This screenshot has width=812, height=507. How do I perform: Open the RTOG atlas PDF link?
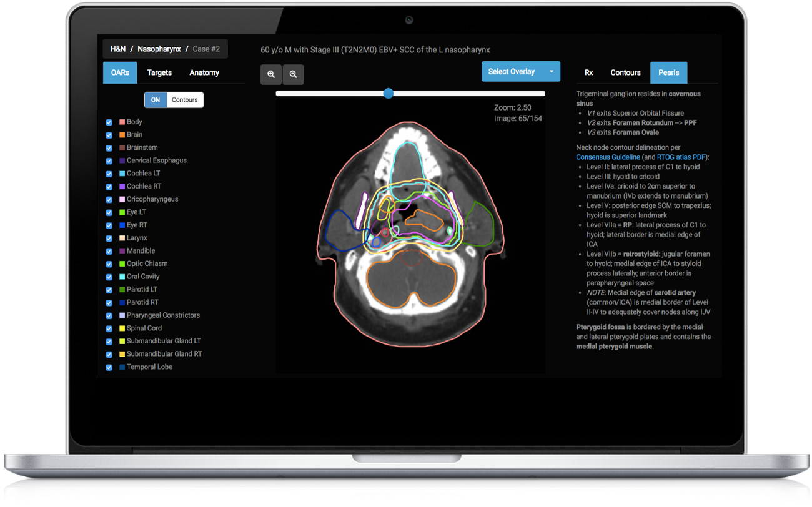(x=681, y=157)
